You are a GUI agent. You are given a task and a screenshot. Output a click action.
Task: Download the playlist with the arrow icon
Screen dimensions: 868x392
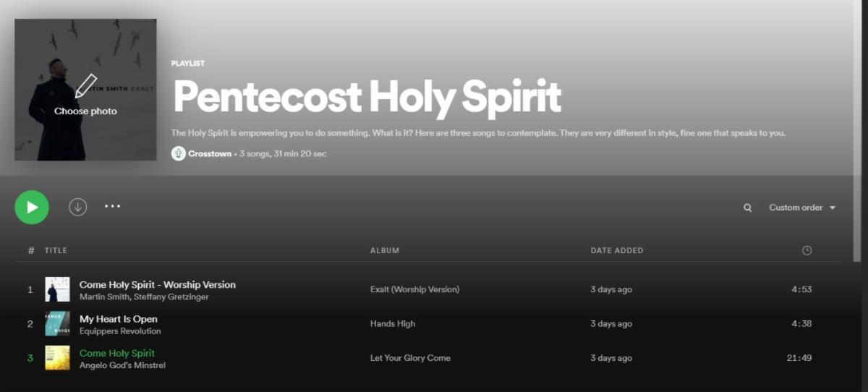coord(77,207)
